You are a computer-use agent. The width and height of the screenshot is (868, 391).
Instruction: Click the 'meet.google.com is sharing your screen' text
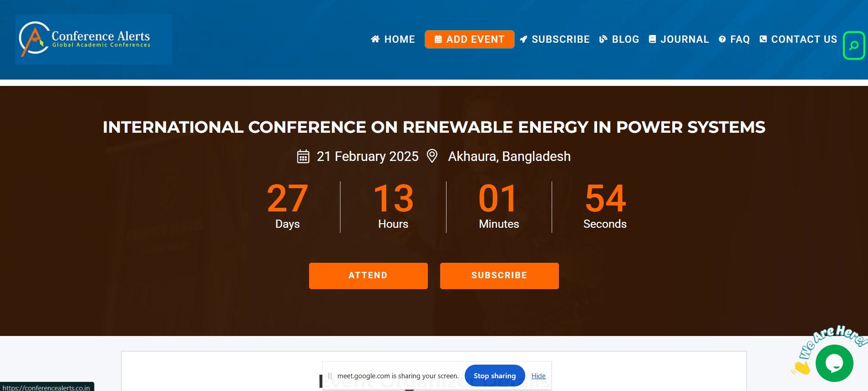tap(398, 376)
